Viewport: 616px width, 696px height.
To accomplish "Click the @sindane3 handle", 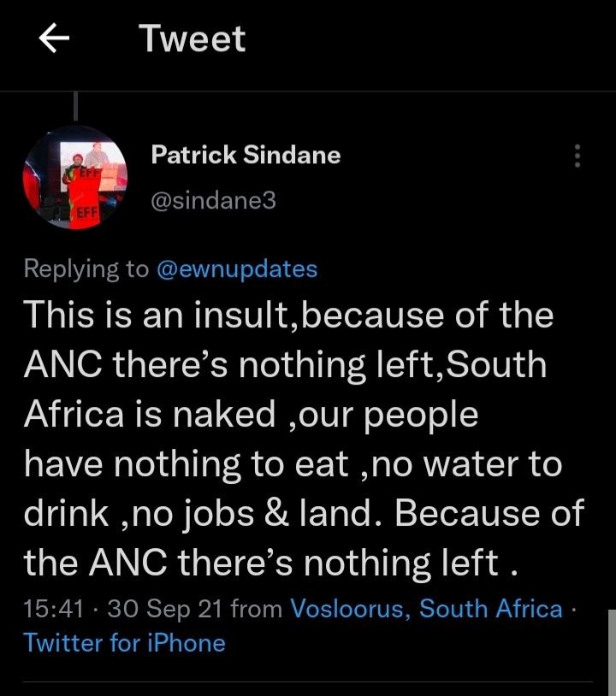I will (213, 200).
